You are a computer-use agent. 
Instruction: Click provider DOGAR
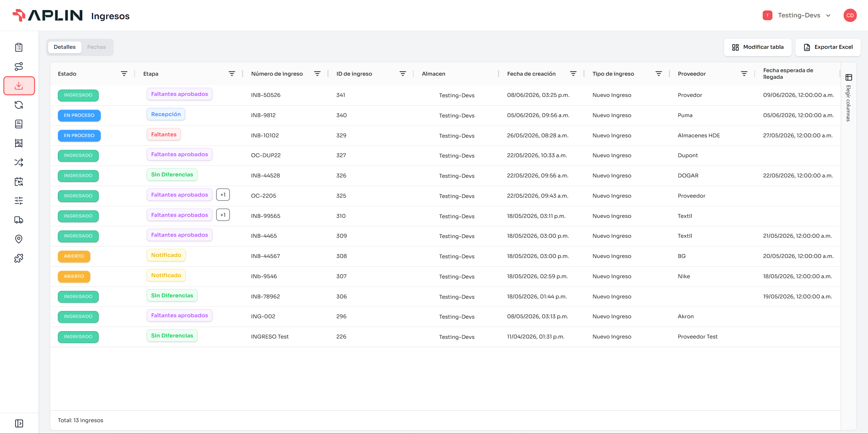(688, 176)
